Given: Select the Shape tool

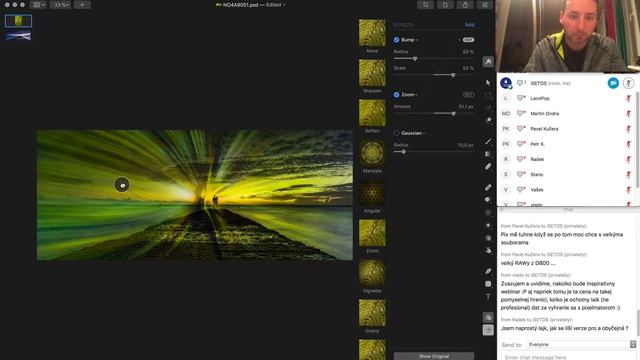Looking at the screenshot, I should point(488,284).
